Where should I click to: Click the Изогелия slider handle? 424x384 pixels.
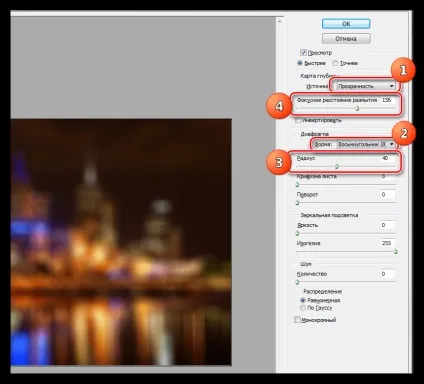tap(396, 252)
